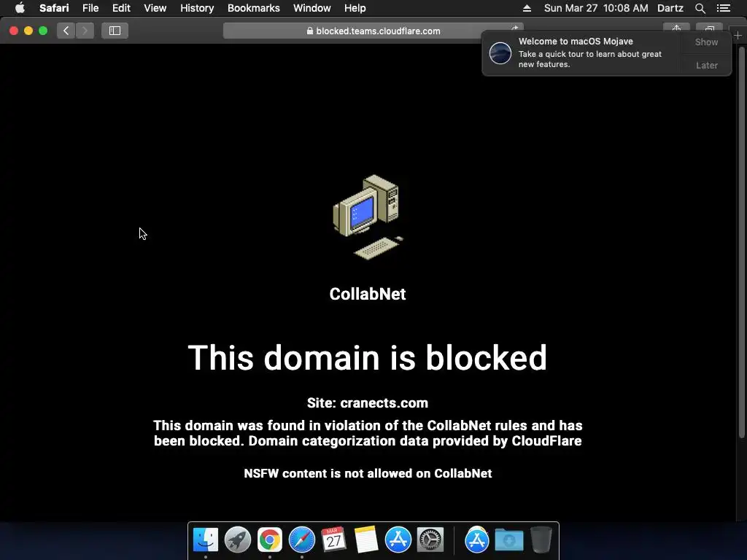747x560 pixels.
Task: Open the Edit menu
Action: (x=121, y=8)
